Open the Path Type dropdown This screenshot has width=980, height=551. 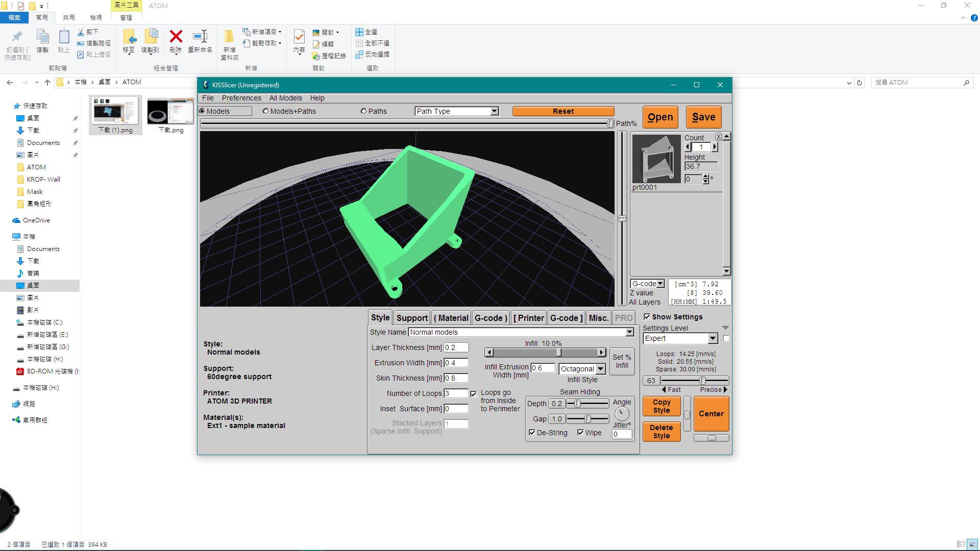pos(494,111)
